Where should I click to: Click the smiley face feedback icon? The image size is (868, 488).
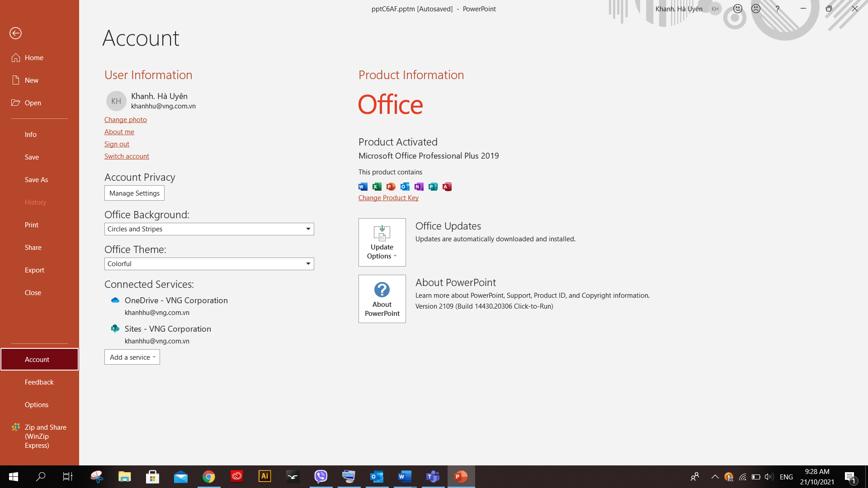pyautogui.click(x=738, y=9)
